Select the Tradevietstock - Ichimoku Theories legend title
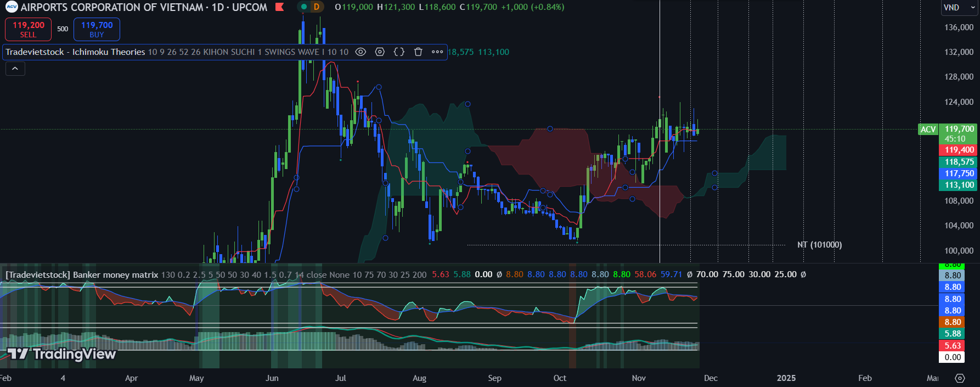 click(x=75, y=52)
